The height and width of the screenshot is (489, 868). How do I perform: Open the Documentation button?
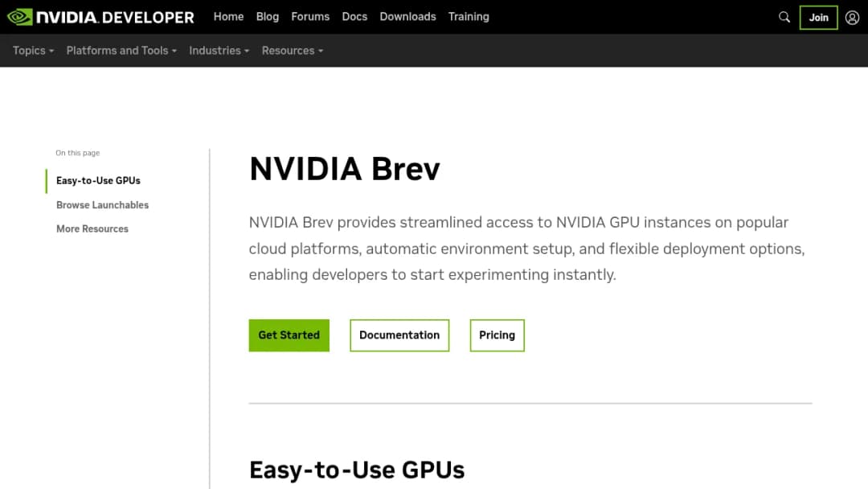click(x=399, y=335)
